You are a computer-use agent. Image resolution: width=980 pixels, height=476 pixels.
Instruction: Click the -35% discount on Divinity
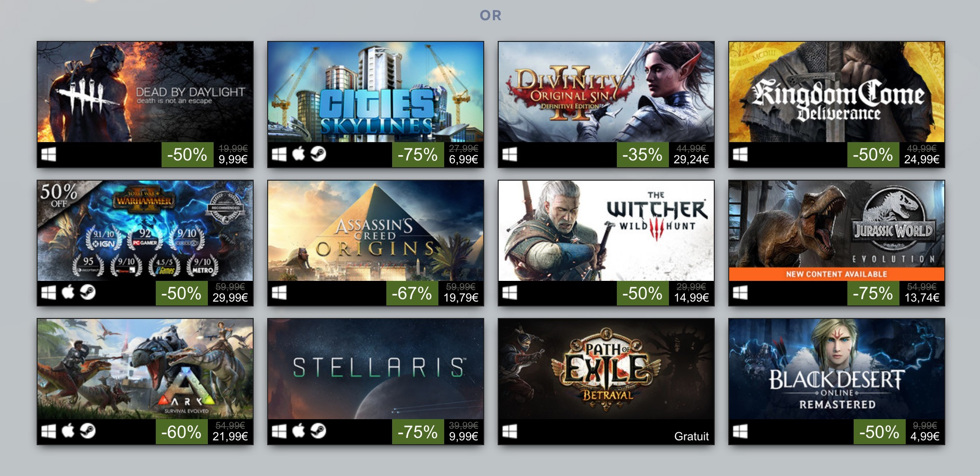[x=642, y=155]
